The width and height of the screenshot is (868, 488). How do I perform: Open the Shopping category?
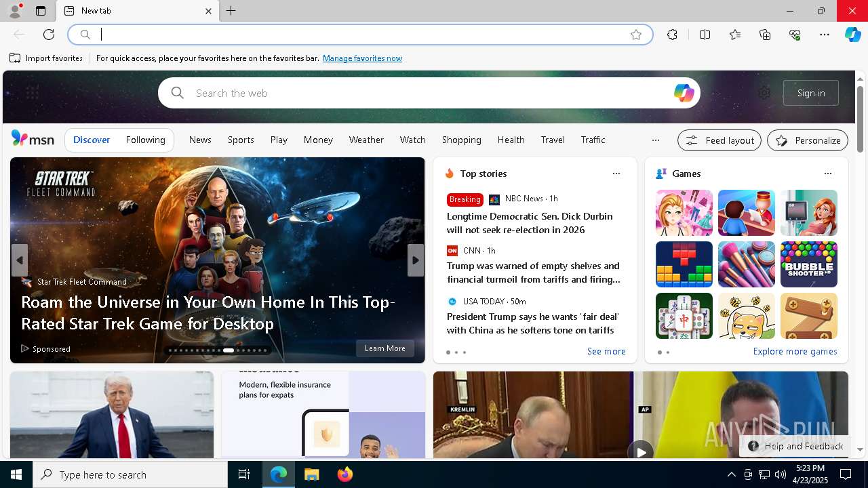(x=462, y=140)
